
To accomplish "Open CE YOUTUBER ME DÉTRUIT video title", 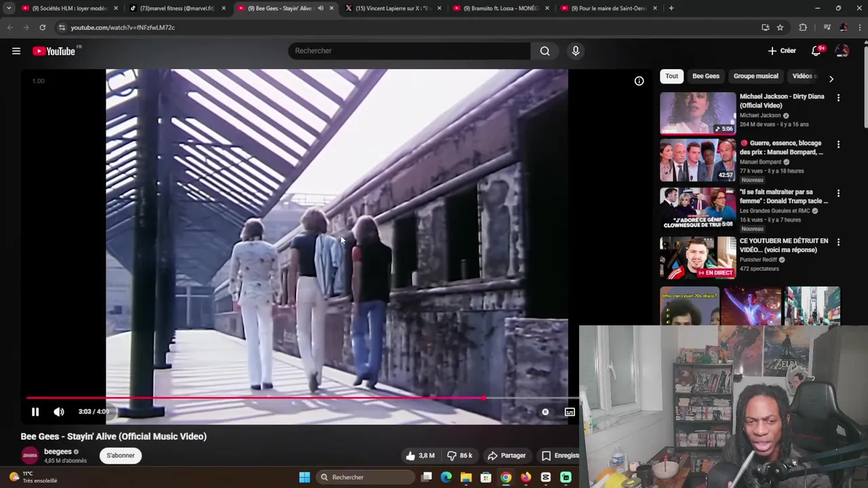I will (784, 245).
